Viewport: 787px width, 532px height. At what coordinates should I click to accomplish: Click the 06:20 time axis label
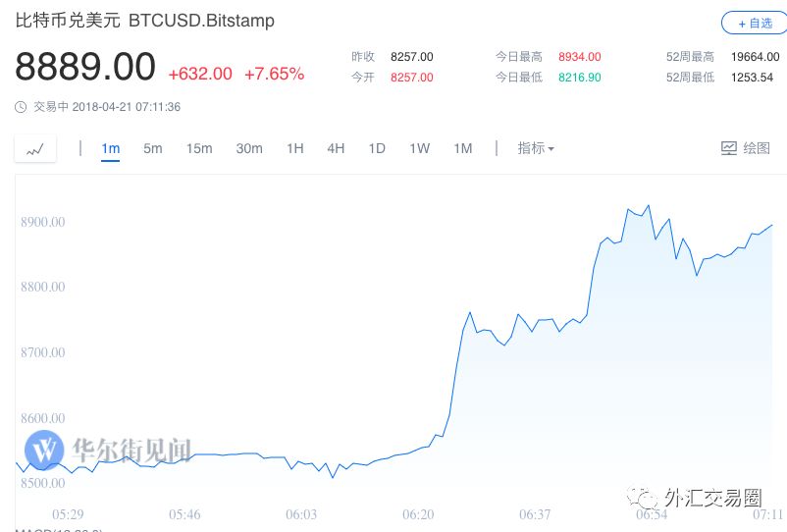(x=418, y=514)
